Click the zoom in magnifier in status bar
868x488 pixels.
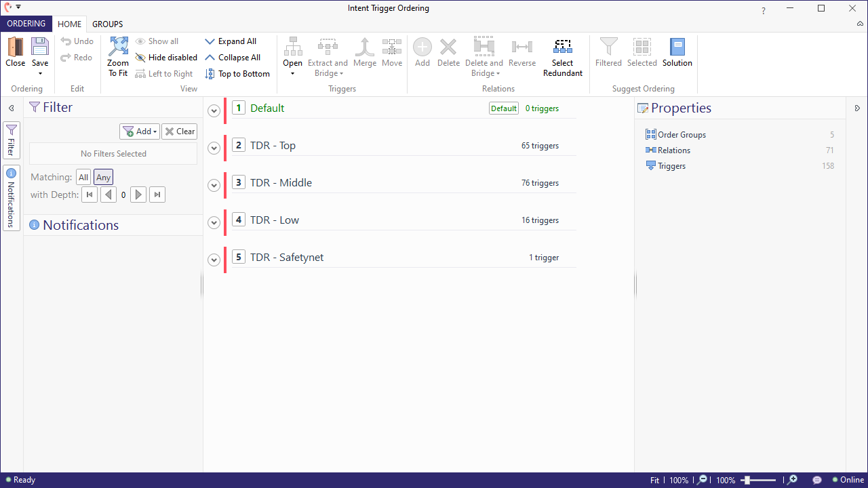coord(792,480)
